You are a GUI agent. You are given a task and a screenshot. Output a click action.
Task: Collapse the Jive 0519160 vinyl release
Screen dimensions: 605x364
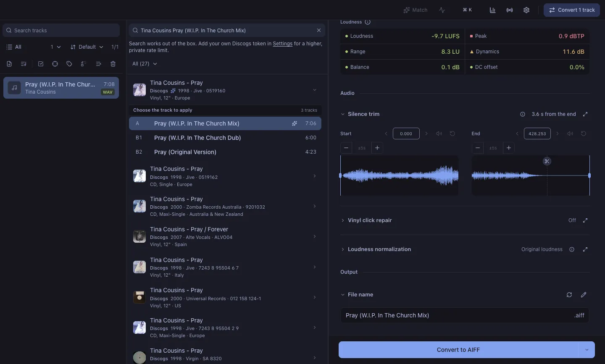[314, 90]
